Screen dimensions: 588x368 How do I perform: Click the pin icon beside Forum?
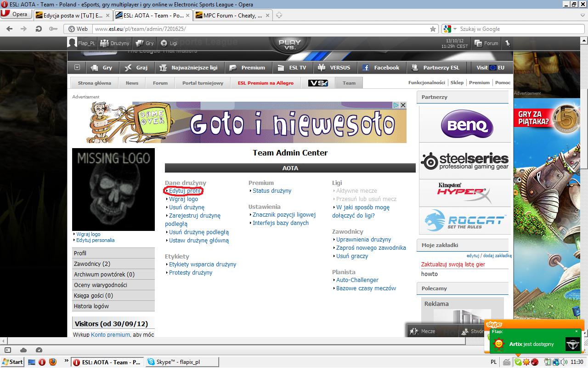[508, 43]
